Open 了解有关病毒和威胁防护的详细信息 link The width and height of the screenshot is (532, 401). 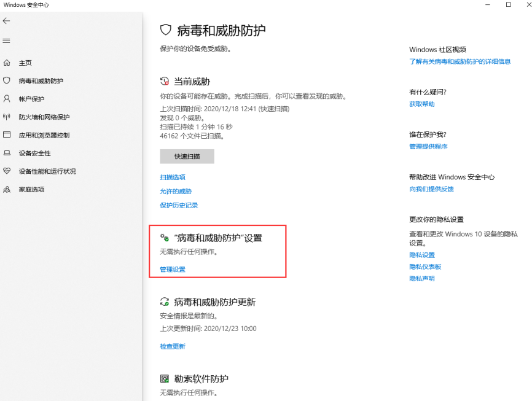click(x=460, y=61)
